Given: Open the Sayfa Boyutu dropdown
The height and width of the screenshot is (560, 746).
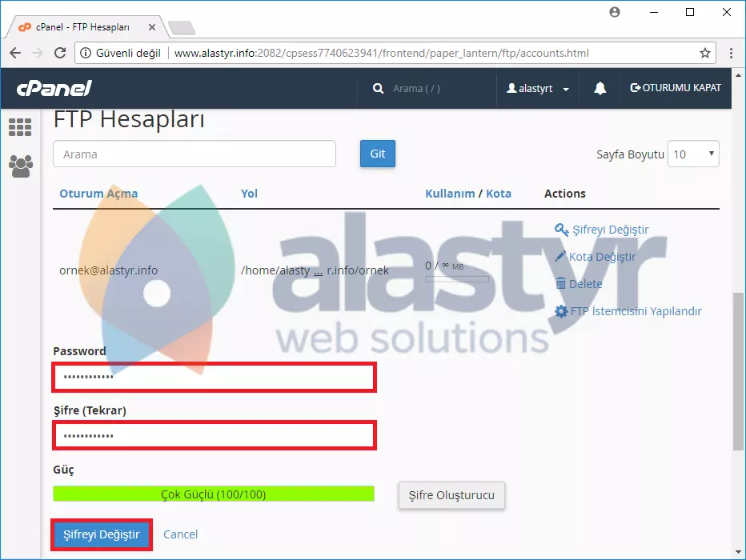Looking at the screenshot, I should (x=693, y=154).
